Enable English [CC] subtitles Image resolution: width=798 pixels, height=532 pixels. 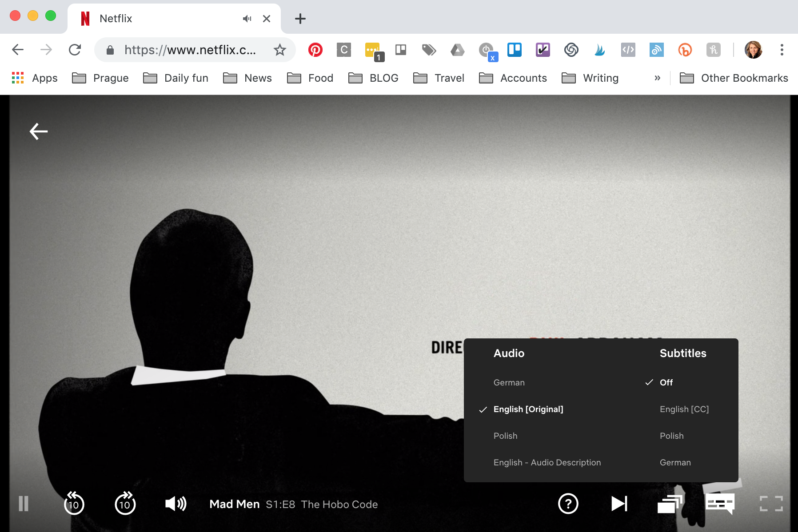(x=684, y=409)
